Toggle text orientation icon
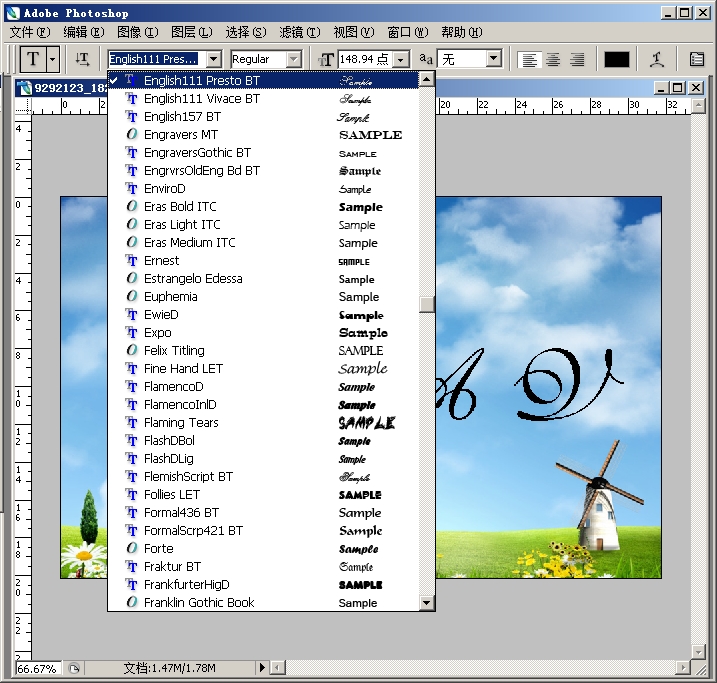Screen dimensions: 717x683 [x=82, y=59]
